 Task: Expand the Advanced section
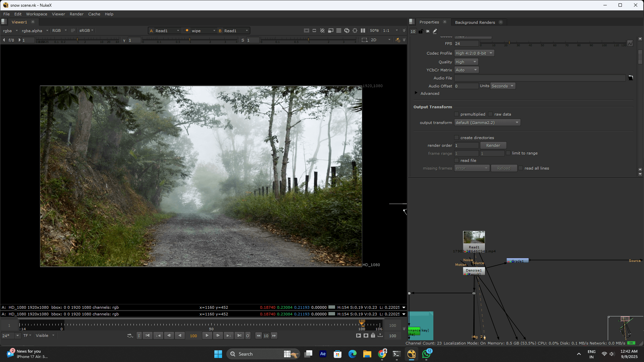click(x=416, y=93)
